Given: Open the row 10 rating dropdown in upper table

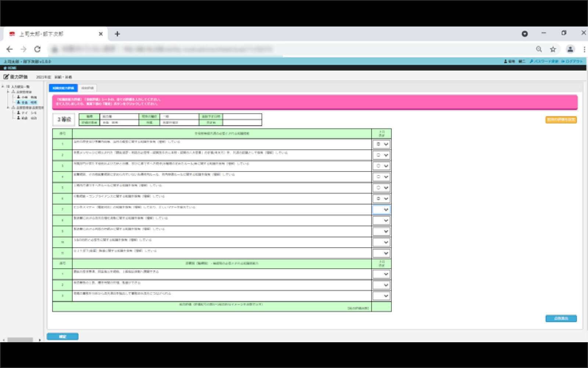Looking at the screenshot, I should coord(381,242).
